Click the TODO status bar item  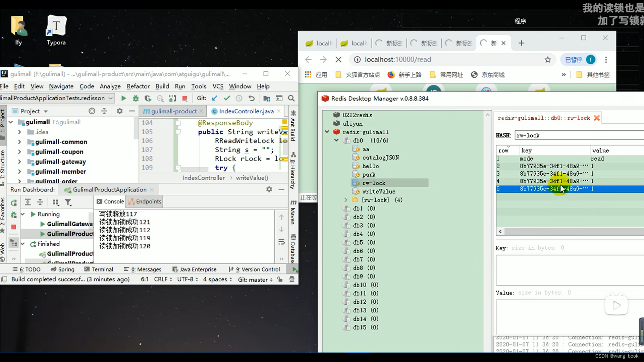tap(29, 269)
